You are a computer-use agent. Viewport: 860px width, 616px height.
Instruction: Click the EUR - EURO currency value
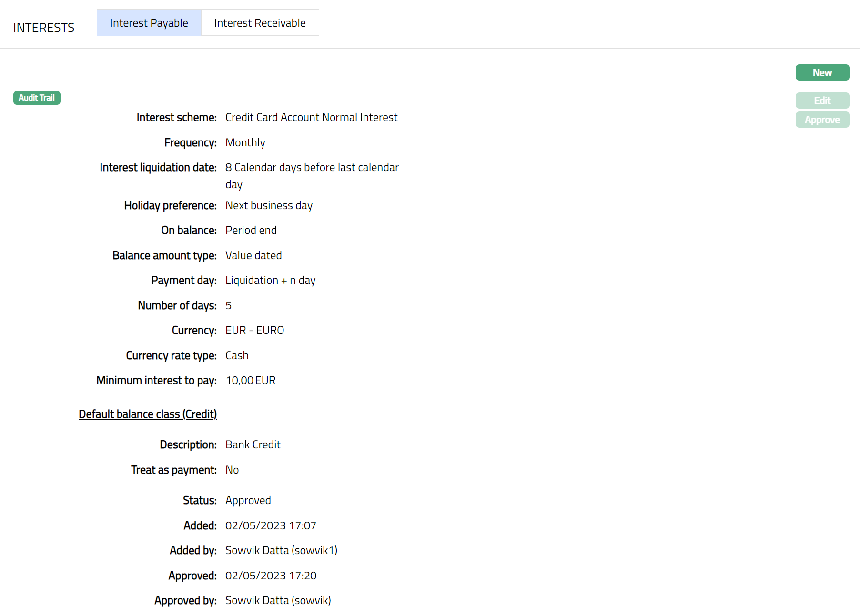point(254,330)
